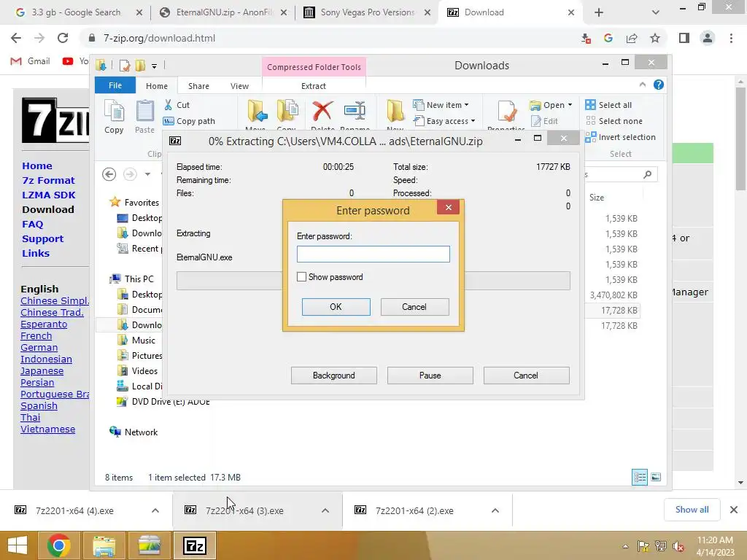Click Explorer back navigation arrow

[x=109, y=174]
